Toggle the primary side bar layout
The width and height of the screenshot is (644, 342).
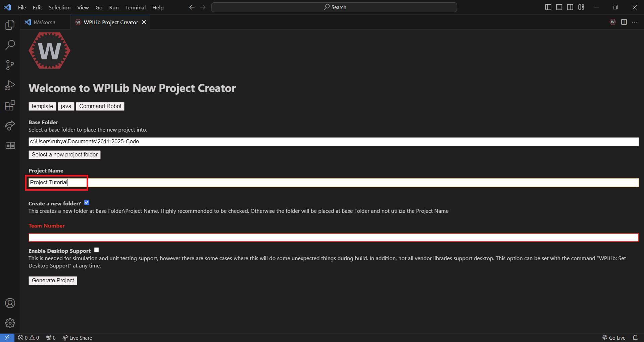pos(548,7)
